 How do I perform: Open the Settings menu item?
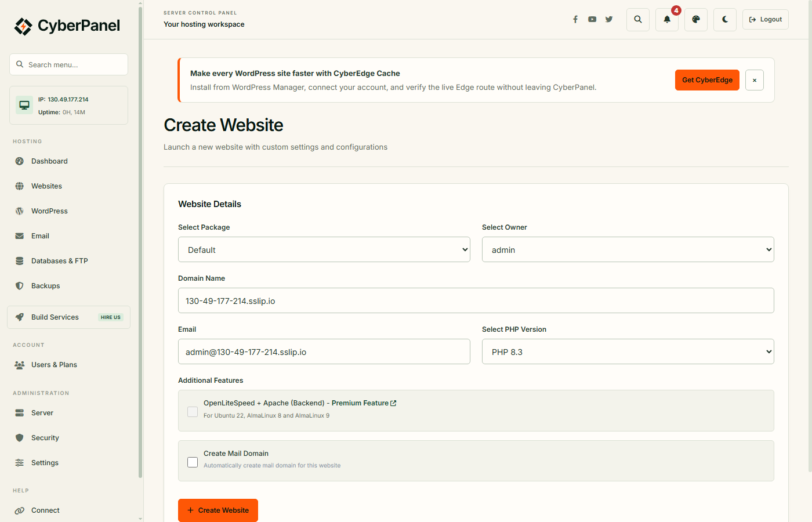68,463
